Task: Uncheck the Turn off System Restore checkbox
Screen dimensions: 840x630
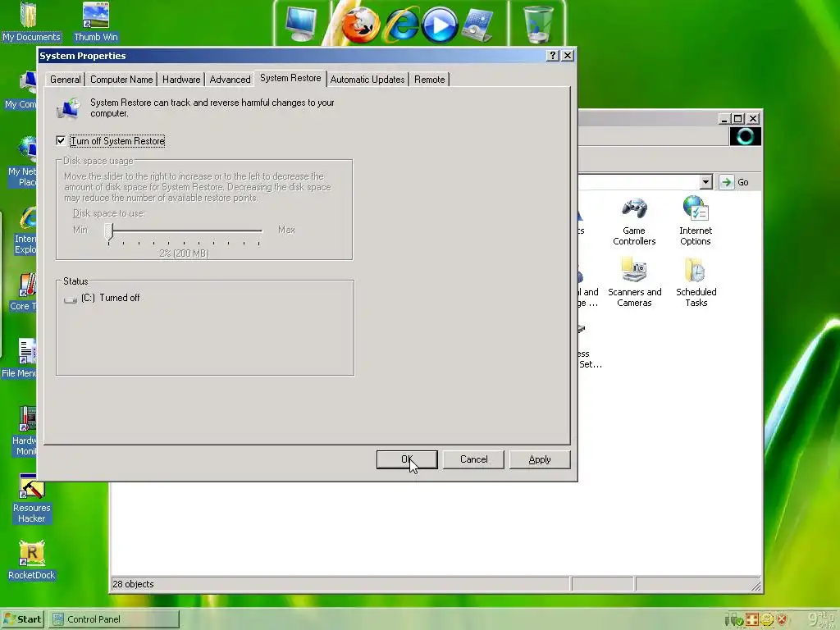Action: tap(61, 141)
